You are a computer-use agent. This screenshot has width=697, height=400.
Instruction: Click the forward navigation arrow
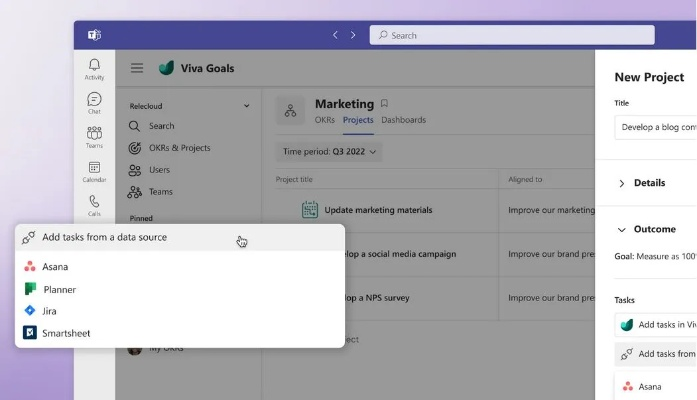click(x=353, y=35)
